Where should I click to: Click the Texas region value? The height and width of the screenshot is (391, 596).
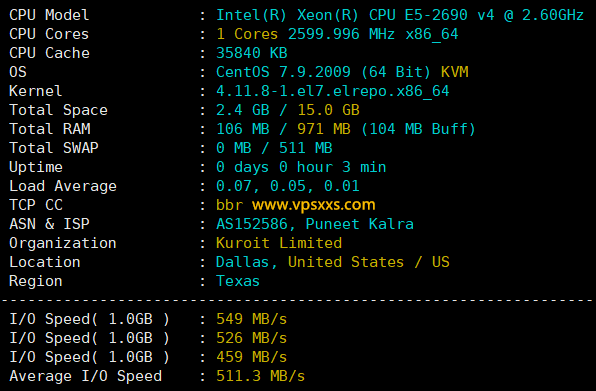pos(238,281)
